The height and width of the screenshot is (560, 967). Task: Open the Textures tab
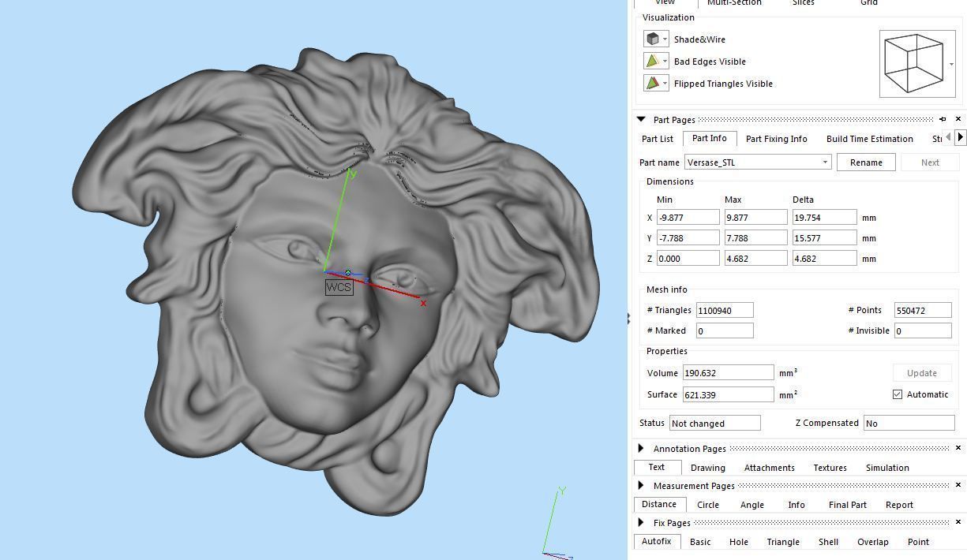830,468
